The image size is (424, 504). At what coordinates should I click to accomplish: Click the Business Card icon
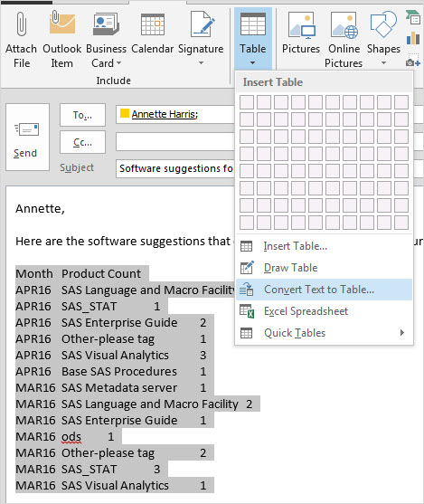click(x=106, y=24)
